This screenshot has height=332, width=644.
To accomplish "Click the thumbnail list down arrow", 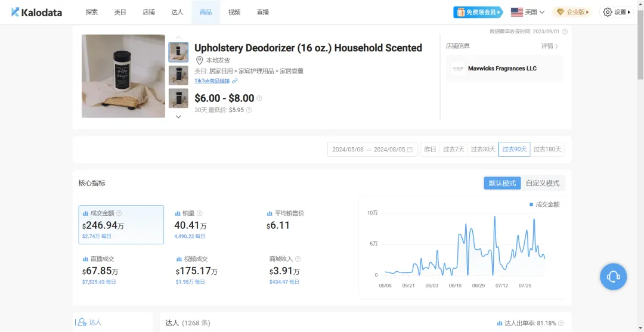I will [178, 117].
